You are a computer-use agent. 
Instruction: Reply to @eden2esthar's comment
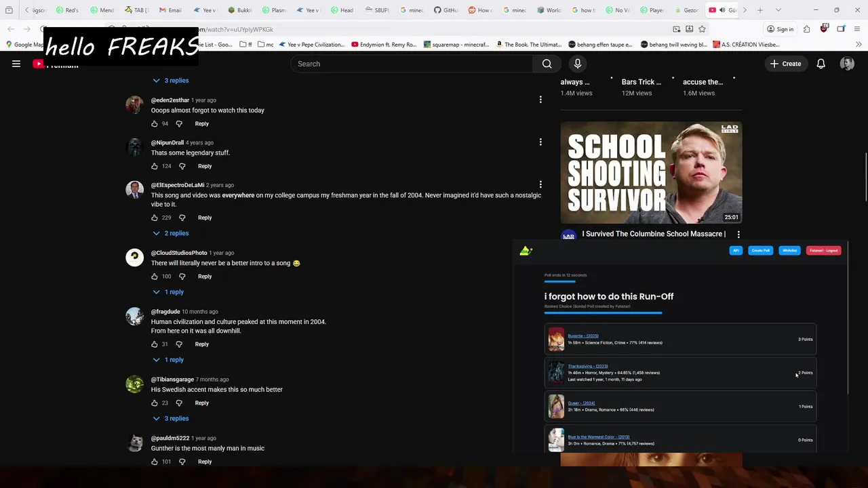pos(202,123)
